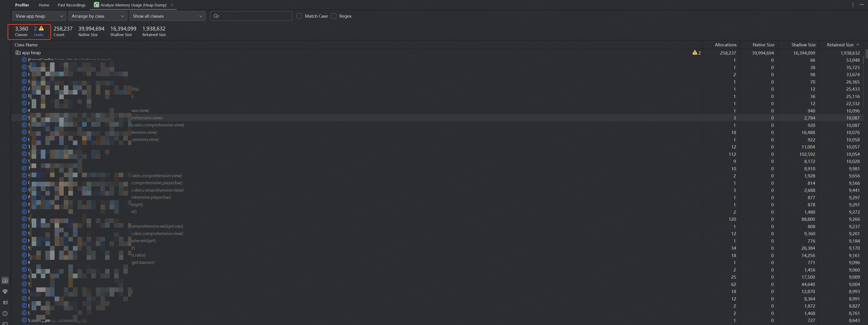Expand the Arrange by class dropdown
The image size is (868, 325).
click(x=98, y=16)
